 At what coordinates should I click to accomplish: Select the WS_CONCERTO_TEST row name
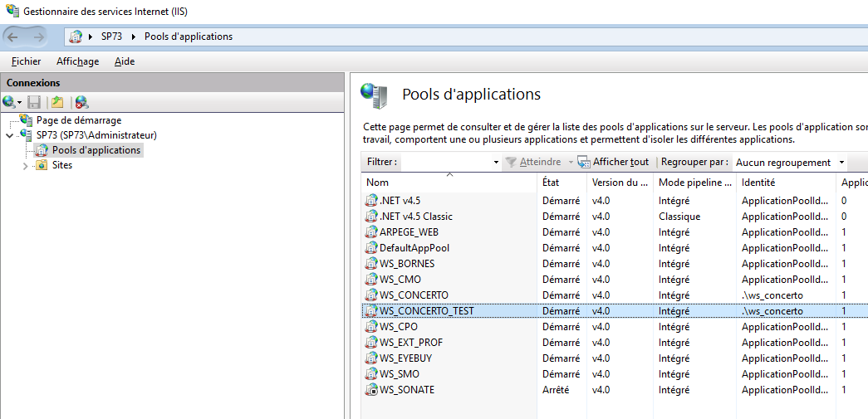click(x=426, y=311)
